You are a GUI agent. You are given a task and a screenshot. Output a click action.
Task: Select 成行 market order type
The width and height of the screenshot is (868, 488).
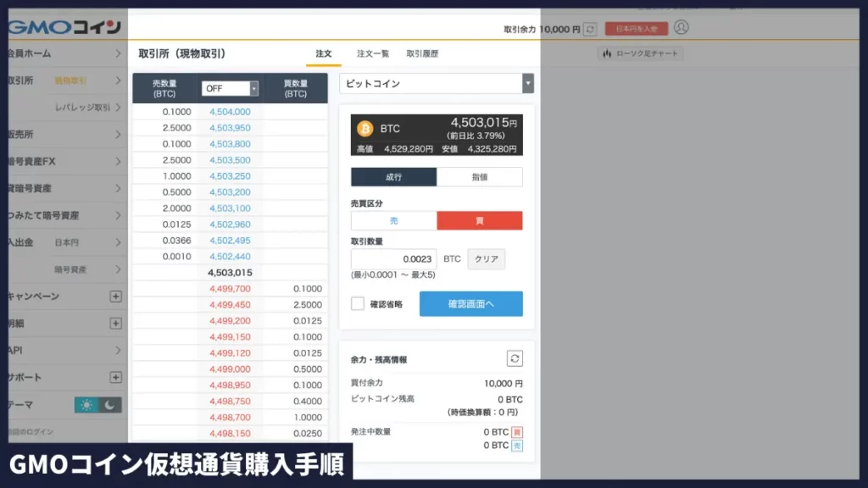pyautogui.click(x=393, y=177)
